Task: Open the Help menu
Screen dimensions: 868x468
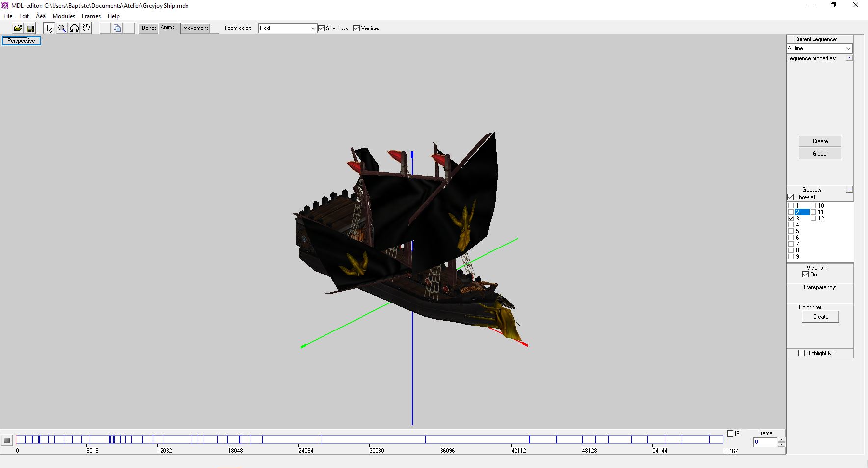Action: pyautogui.click(x=113, y=16)
